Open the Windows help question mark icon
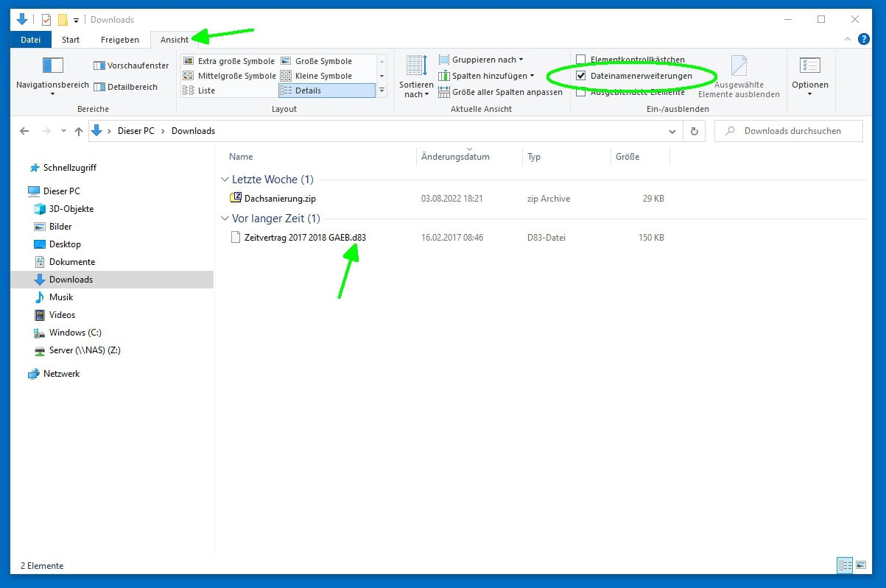The height and width of the screenshot is (588, 886). (x=864, y=39)
